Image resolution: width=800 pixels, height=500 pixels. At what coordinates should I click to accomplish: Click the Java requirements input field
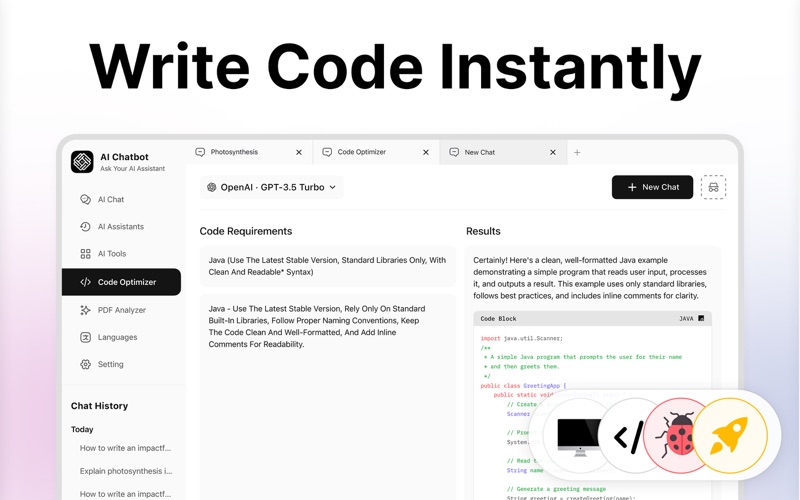click(x=328, y=266)
